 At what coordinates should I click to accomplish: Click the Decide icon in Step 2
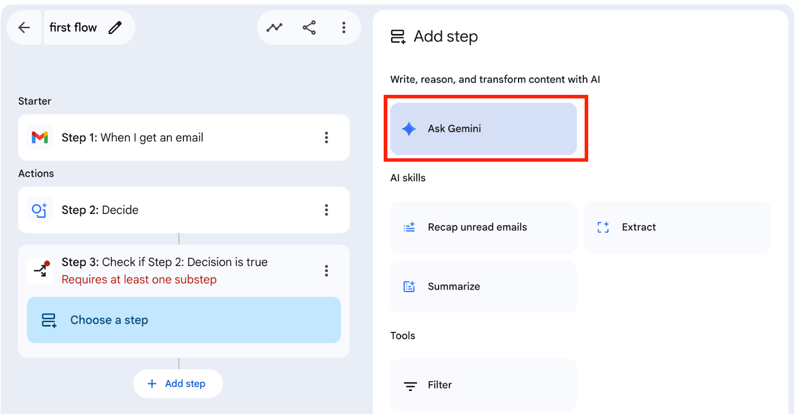point(40,210)
